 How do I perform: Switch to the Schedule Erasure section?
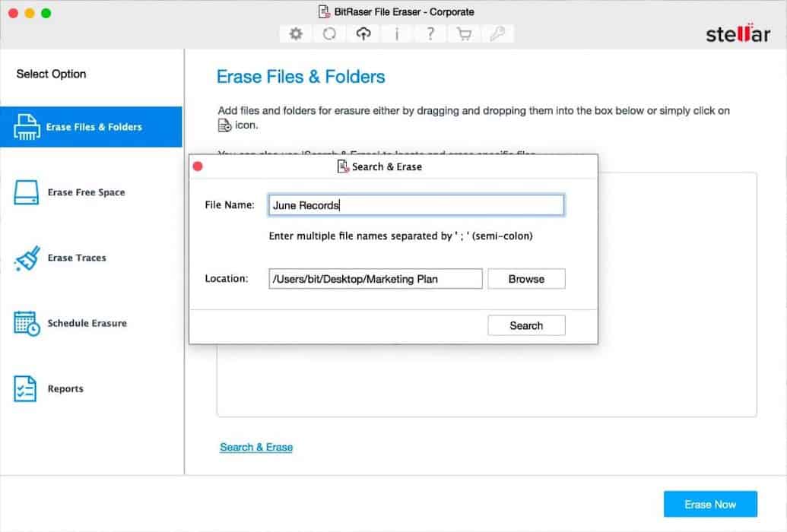pos(85,324)
